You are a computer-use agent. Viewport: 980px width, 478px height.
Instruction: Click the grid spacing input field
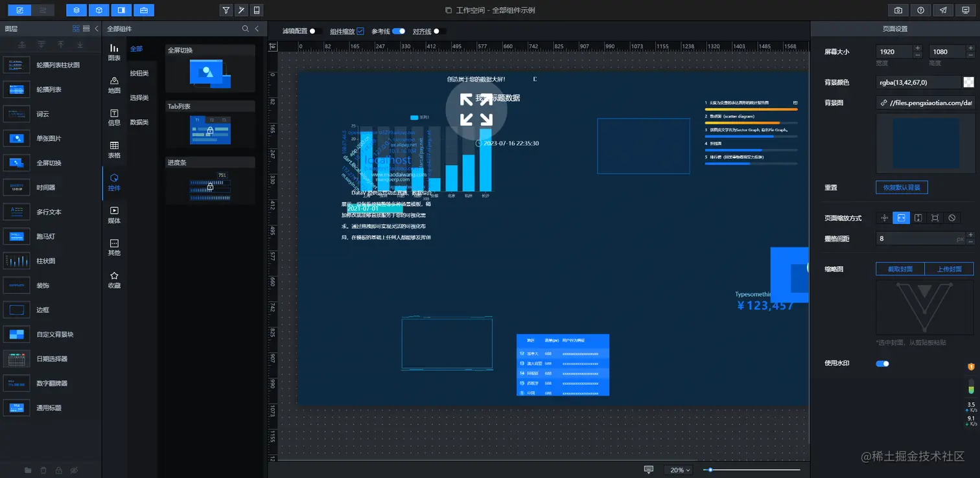[920, 238]
